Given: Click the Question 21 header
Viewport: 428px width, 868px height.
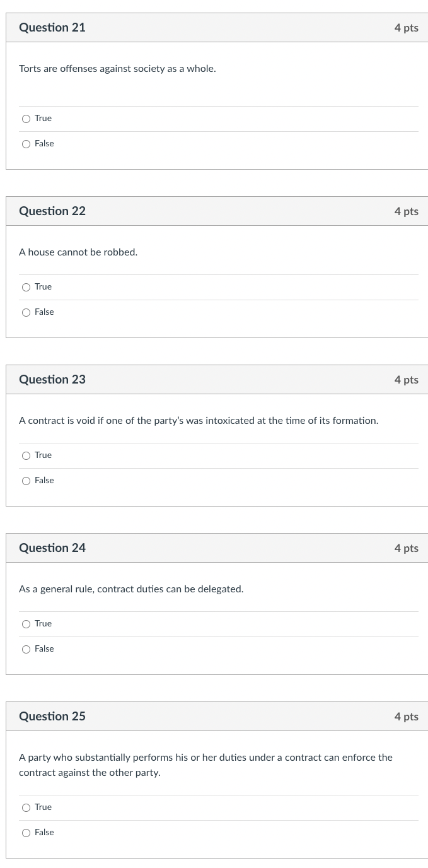Looking at the screenshot, I should (x=52, y=27).
